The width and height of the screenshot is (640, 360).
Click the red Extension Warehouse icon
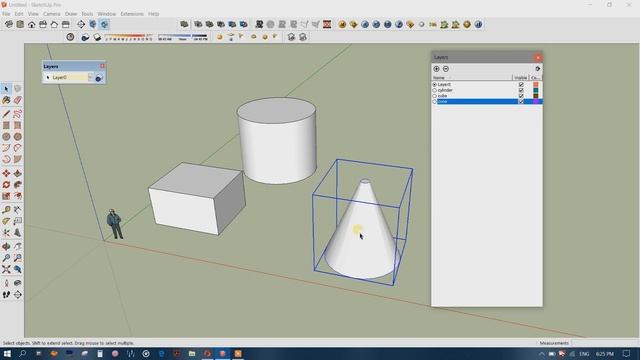[327, 24]
